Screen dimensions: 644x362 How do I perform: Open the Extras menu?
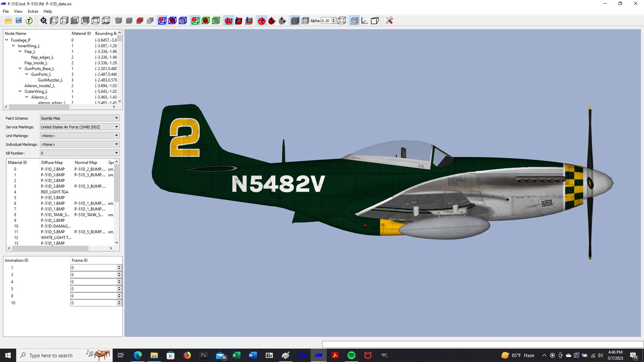click(33, 11)
